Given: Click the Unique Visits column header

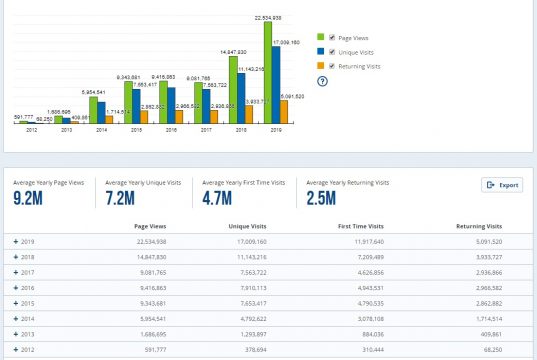Looking at the screenshot, I should (x=247, y=226).
